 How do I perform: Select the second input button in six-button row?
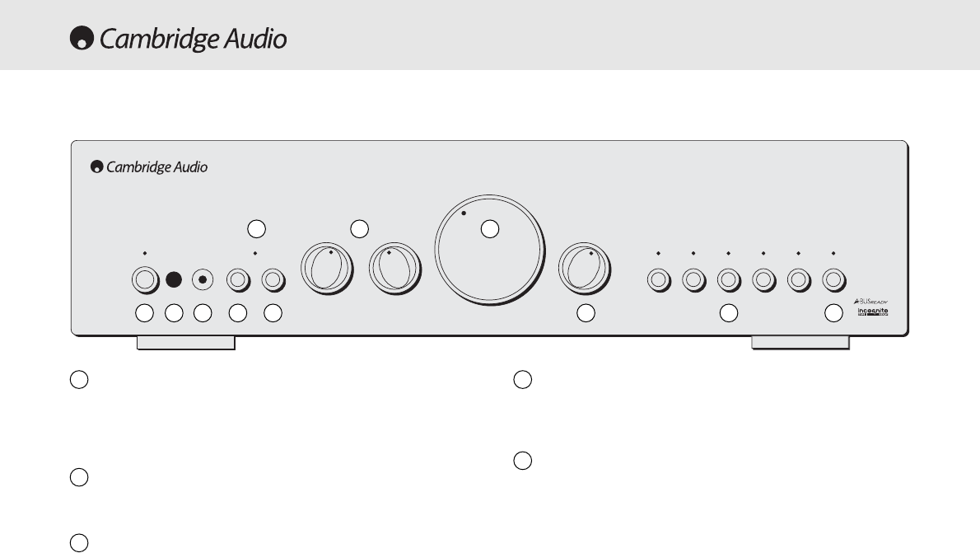[x=693, y=279]
